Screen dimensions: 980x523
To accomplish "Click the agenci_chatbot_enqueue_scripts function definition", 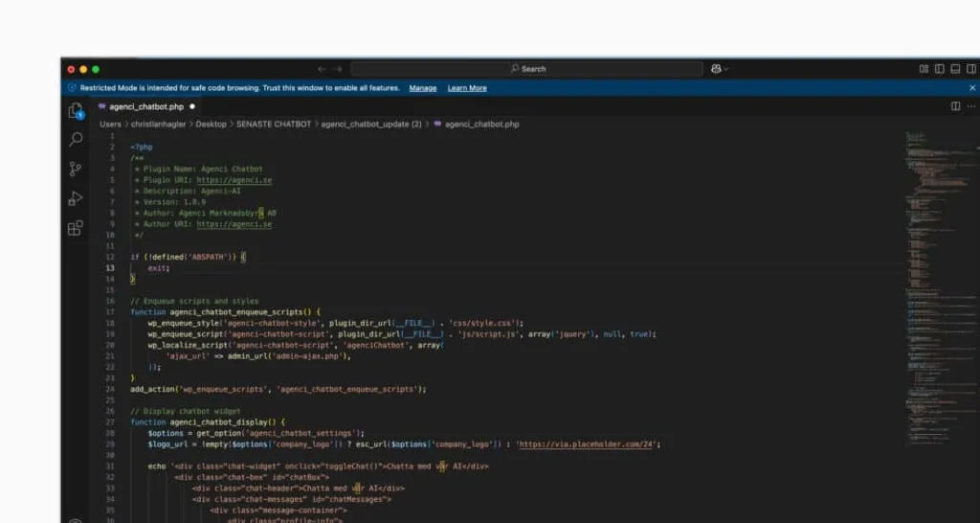I will click(x=225, y=312).
